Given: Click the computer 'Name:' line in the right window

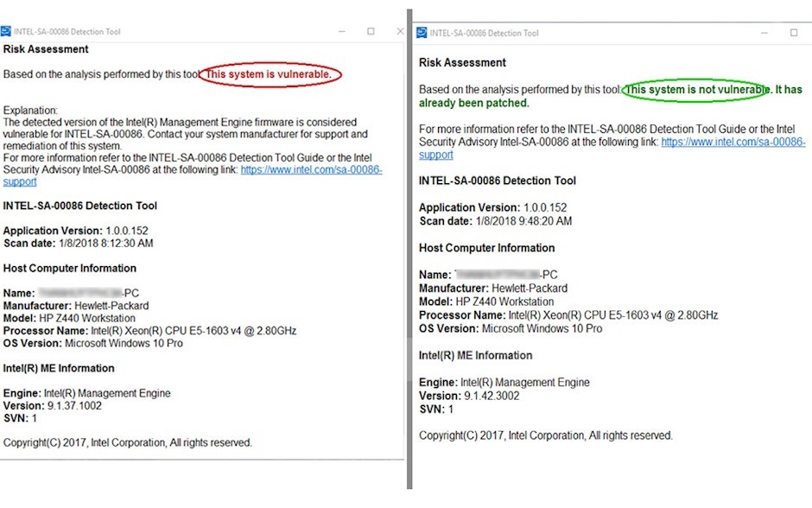Looking at the screenshot, I should [488, 275].
